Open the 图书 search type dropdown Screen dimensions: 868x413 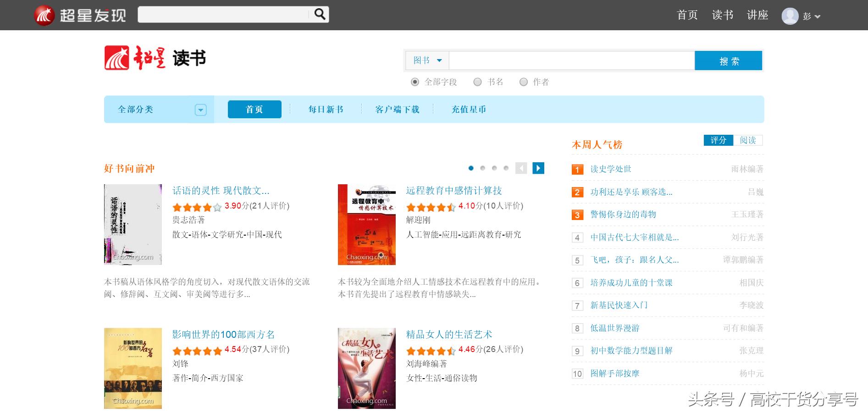point(427,61)
